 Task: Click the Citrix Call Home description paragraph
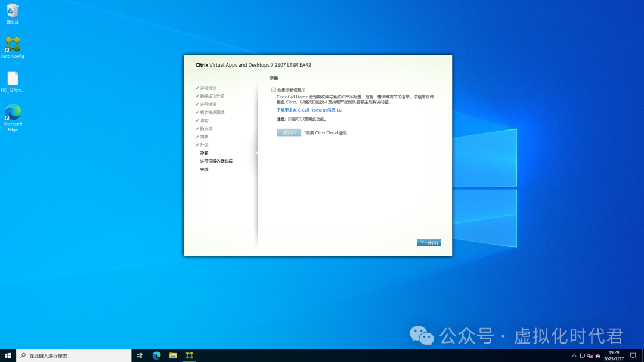[x=355, y=100]
